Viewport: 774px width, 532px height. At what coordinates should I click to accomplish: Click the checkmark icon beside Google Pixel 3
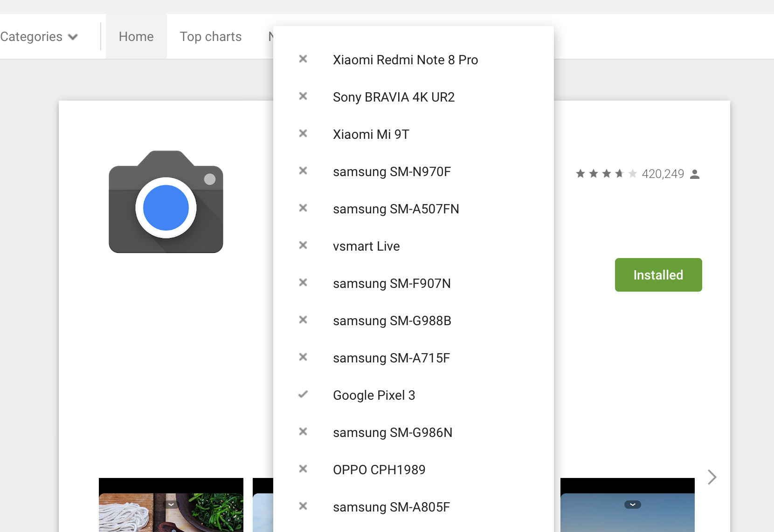pos(303,394)
